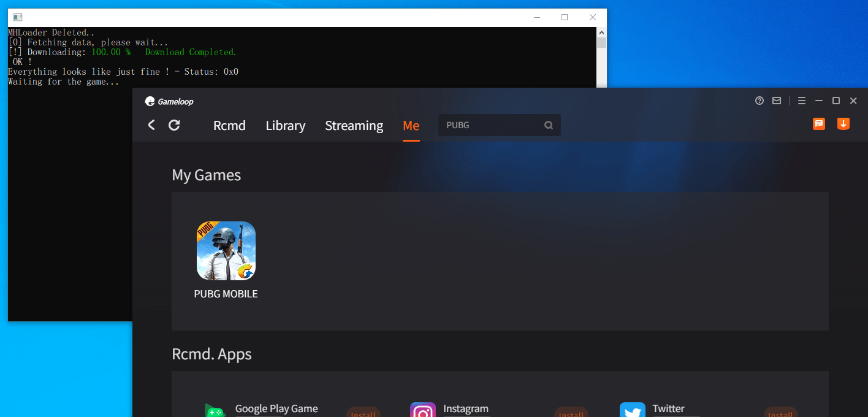The height and width of the screenshot is (417, 868).
Task: Install Twitter app
Action: click(781, 412)
